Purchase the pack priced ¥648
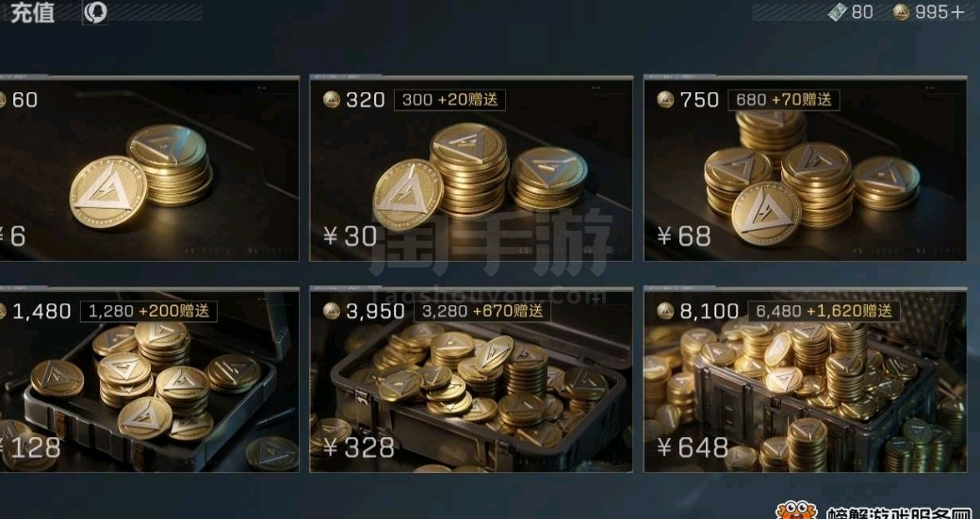 click(694, 447)
